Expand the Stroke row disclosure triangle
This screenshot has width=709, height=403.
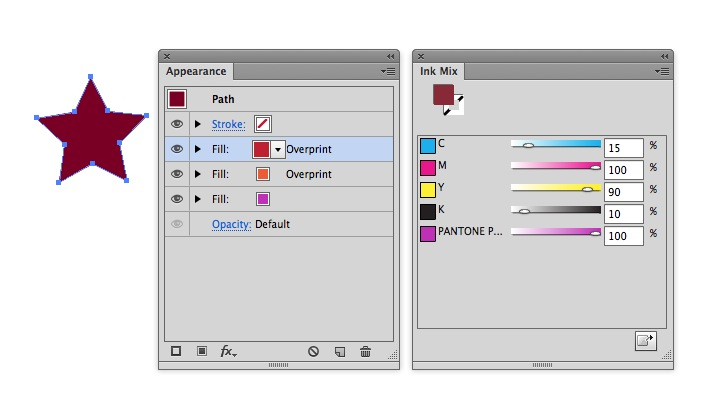point(198,124)
